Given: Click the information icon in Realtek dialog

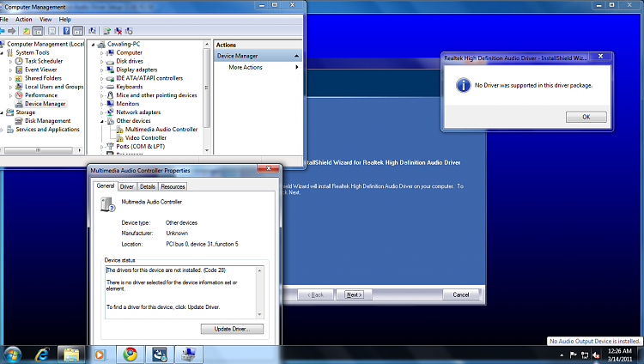Looking at the screenshot, I should (464, 85).
